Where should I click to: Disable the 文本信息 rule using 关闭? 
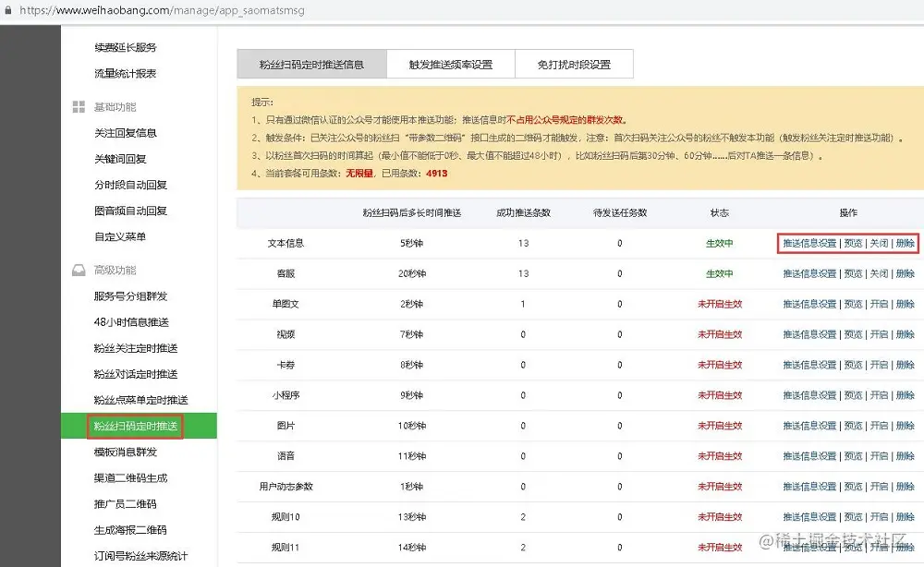coord(879,243)
